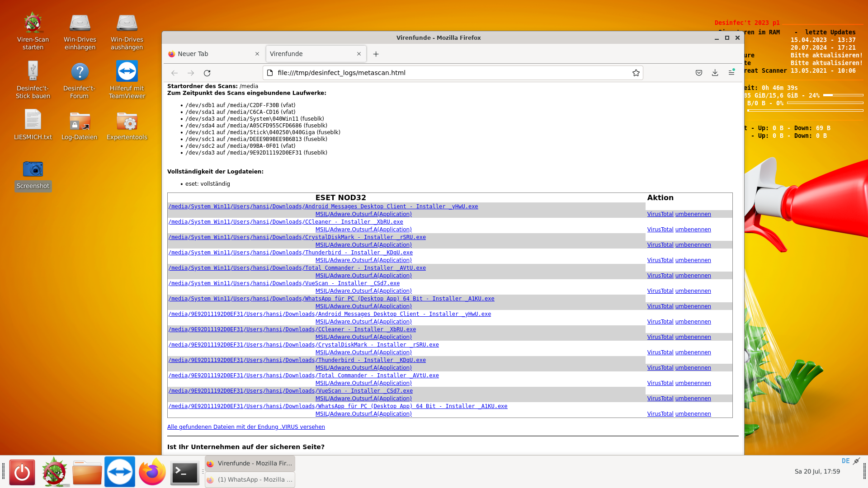
Task: Click the DE keyboard layout indicator
Action: pos(845,461)
